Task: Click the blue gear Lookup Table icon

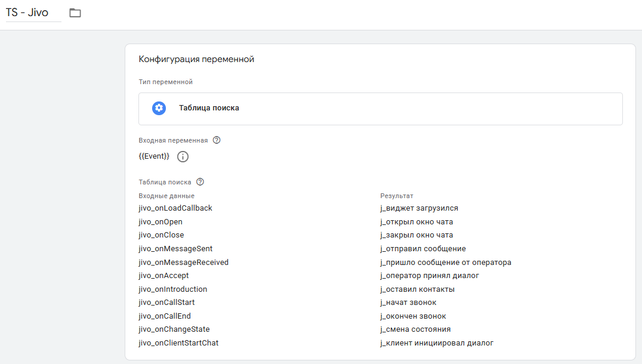Action: 159,108
